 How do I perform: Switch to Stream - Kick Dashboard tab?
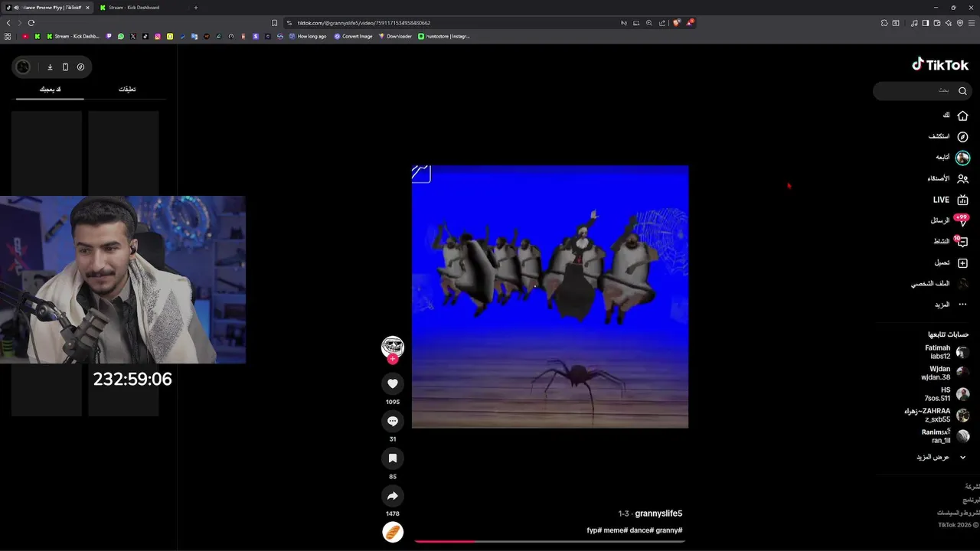coord(138,8)
